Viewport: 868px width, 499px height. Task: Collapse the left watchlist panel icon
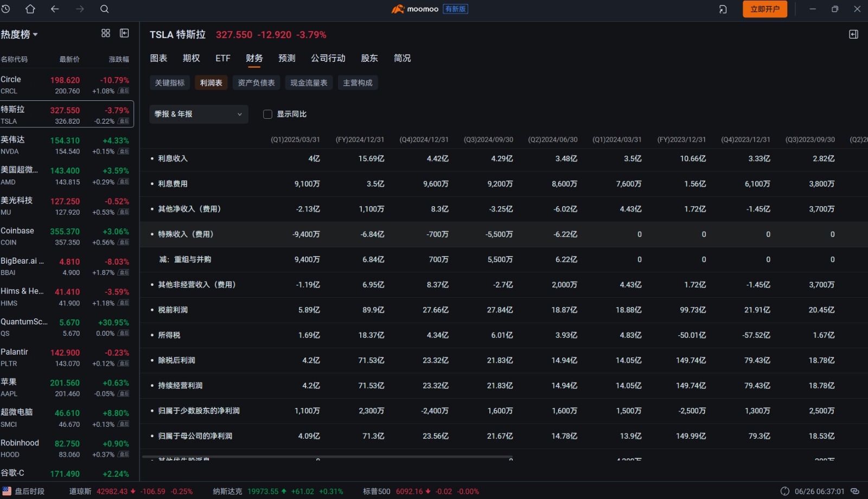[124, 33]
